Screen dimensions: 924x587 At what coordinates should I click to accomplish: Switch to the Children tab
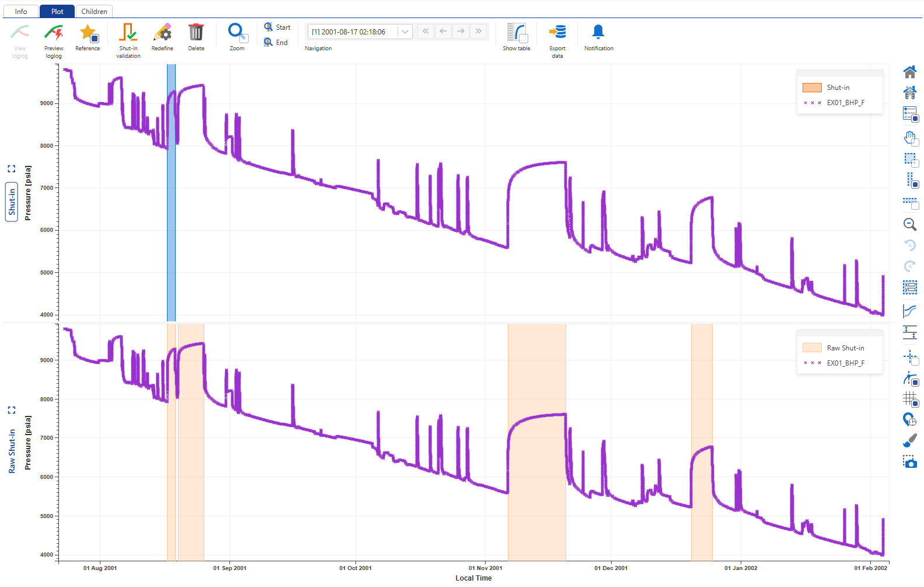(x=94, y=11)
